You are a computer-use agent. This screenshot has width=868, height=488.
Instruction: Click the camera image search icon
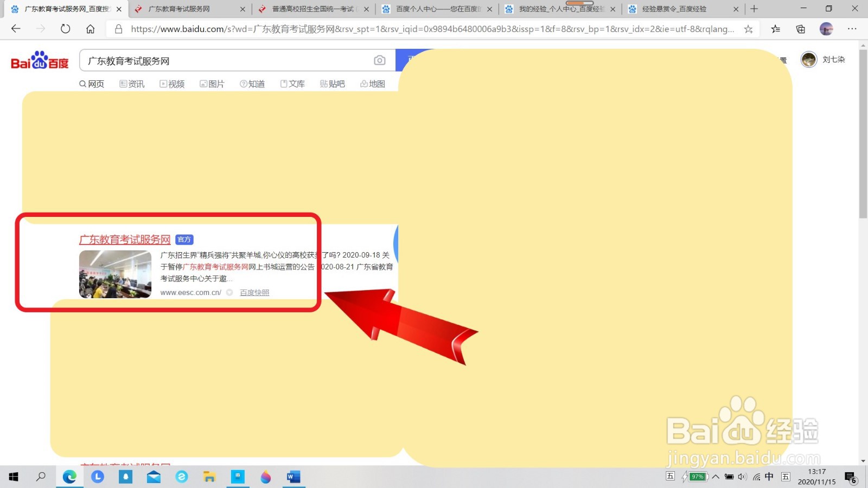(380, 60)
